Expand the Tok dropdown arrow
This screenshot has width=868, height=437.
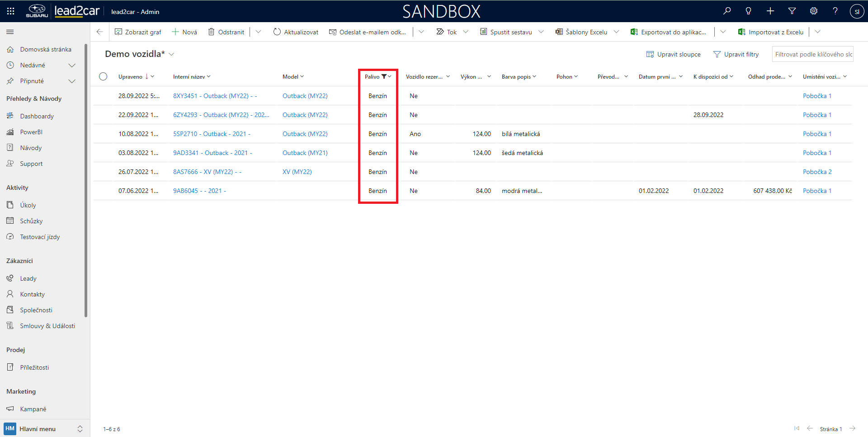[x=466, y=32]
